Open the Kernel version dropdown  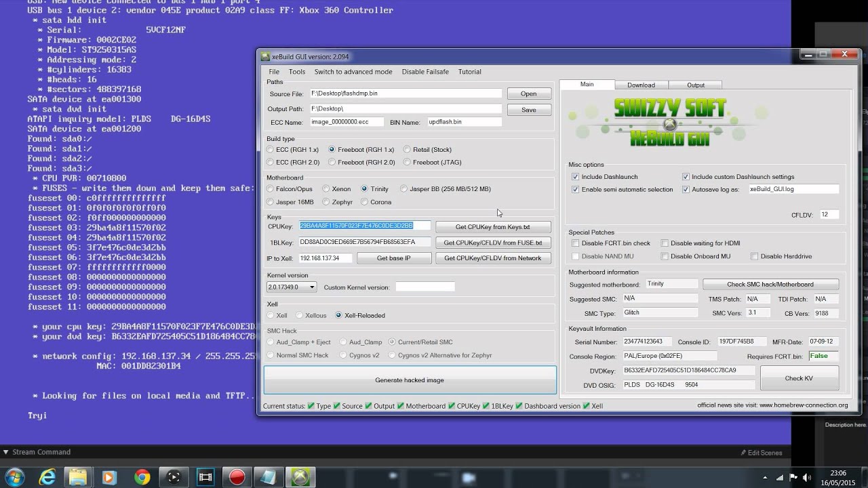point(292,287)
